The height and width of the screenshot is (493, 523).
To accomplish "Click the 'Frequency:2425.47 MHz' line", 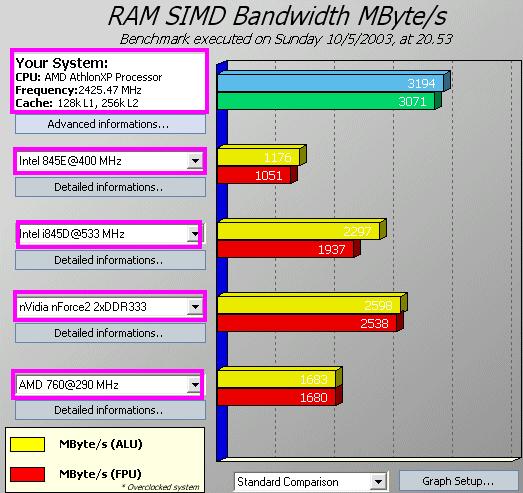I will [x=78, y=90].
